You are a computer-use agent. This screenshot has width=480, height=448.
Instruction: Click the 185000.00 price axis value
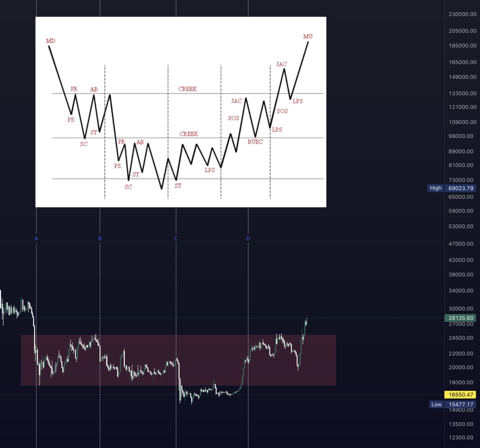point(462,46)
